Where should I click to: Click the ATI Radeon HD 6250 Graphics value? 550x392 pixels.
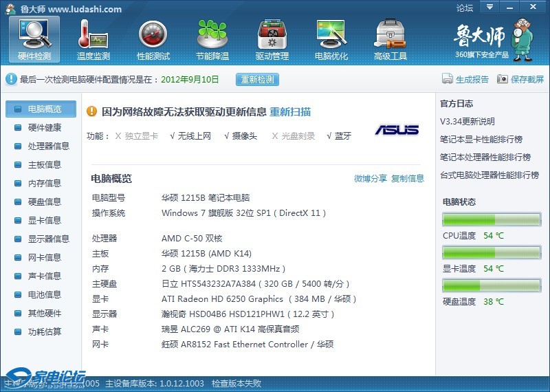[259, 299]
